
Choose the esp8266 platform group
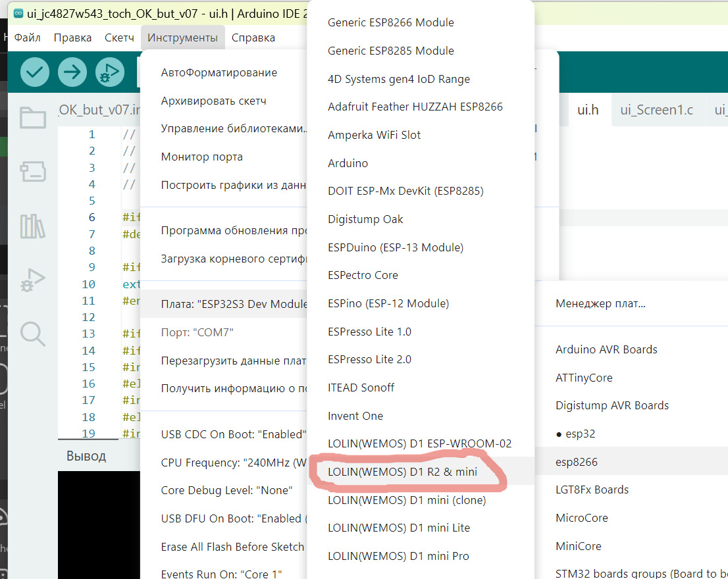click(x=577, y=462)
